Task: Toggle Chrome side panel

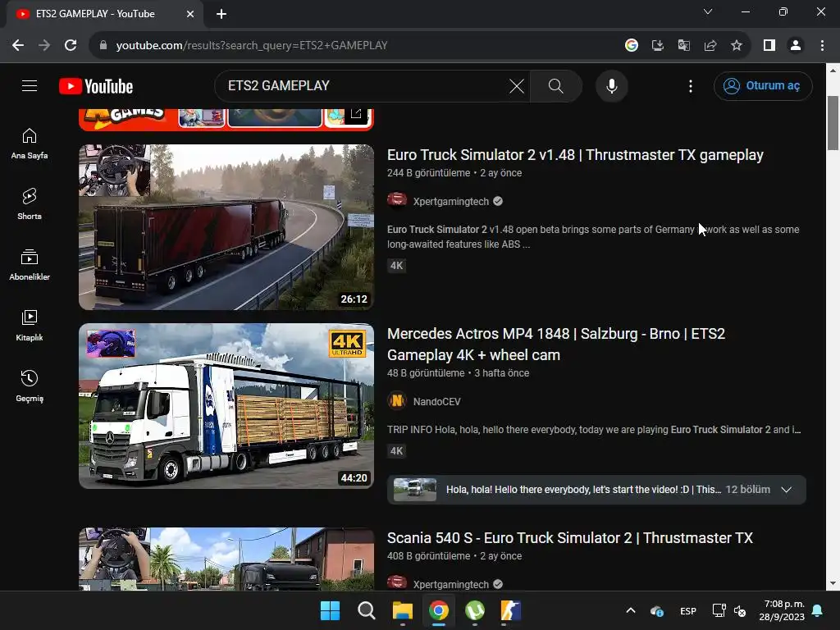Action: click(769, 46)
